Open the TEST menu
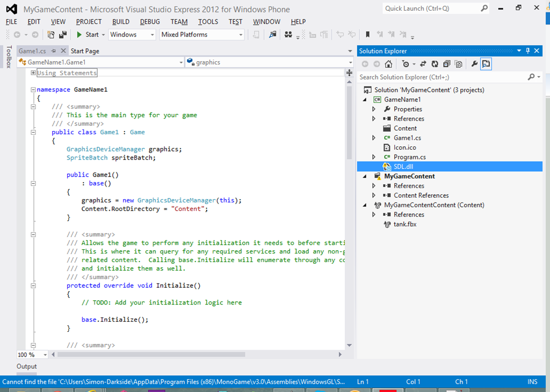This screenshot has width=550, height=392. pyautogui.click(x=235, y=21)
